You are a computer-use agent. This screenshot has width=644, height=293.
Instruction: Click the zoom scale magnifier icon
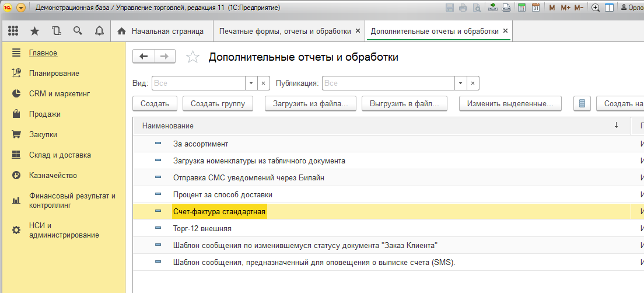click(x=596, y=8)
